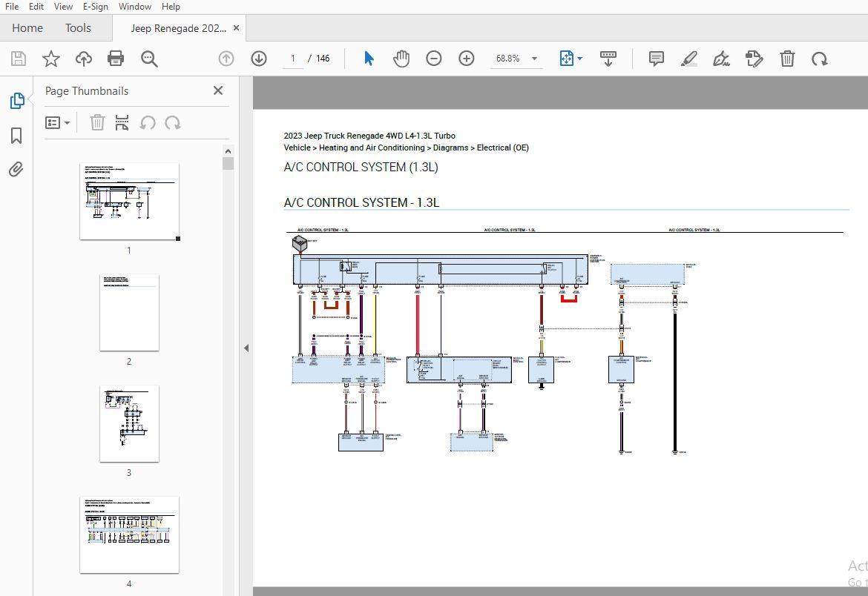
Task: Click the edit and send icon
Action: point(754,59)
